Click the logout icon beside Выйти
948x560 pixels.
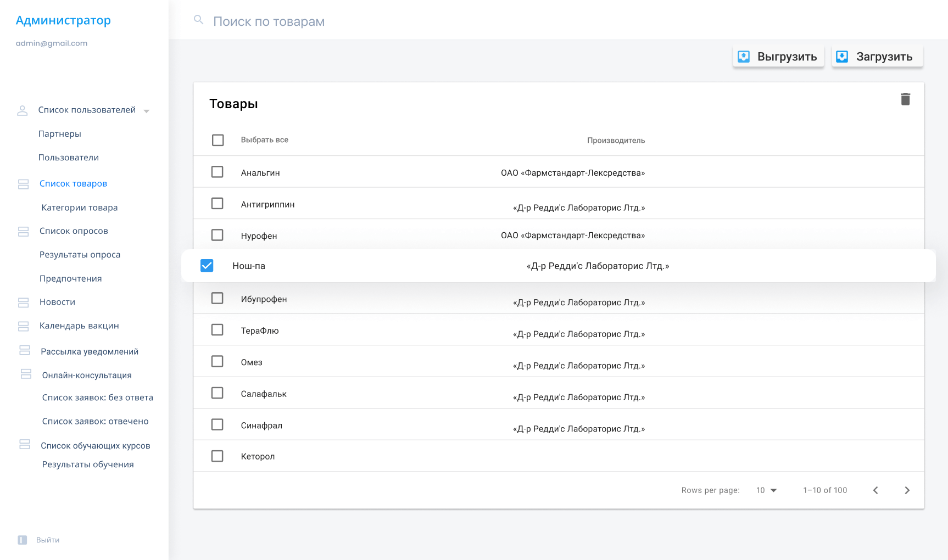point(23,540)
